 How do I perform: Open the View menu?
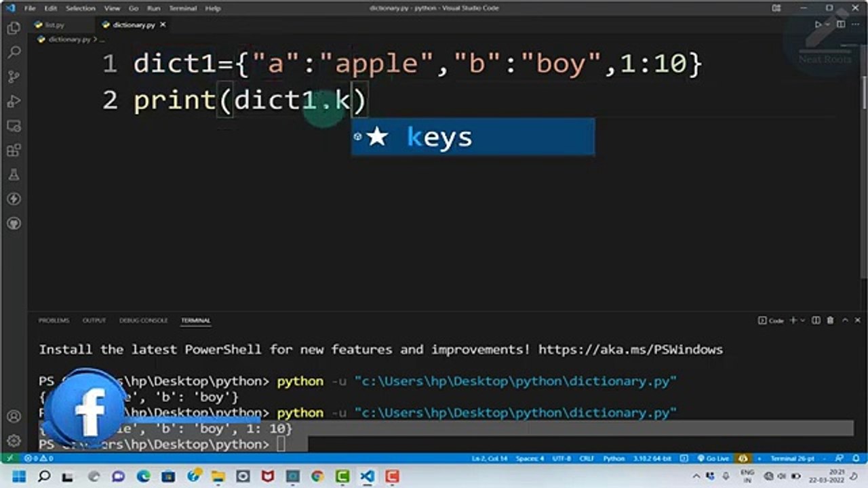coord(113,8)
